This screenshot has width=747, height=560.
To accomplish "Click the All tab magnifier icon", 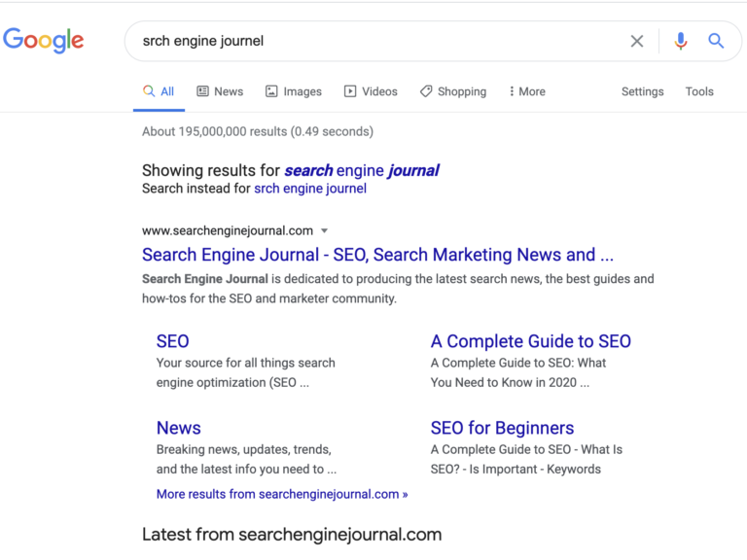I will (x=149, y=91).
